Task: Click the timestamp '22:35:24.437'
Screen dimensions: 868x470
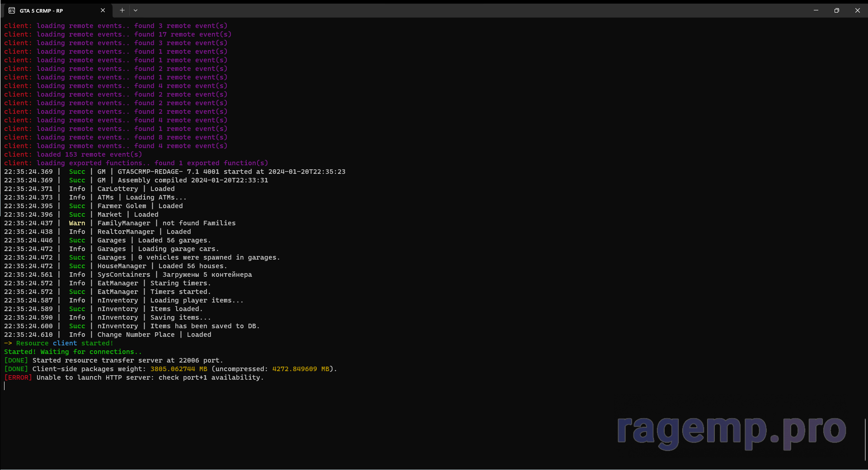Action: coord(28,223)
